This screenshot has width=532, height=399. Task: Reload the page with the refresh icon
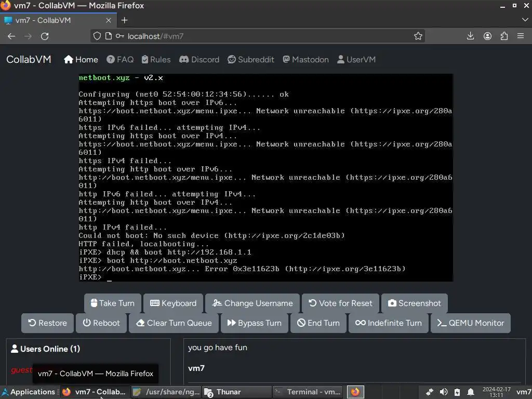tap(45, 36)
